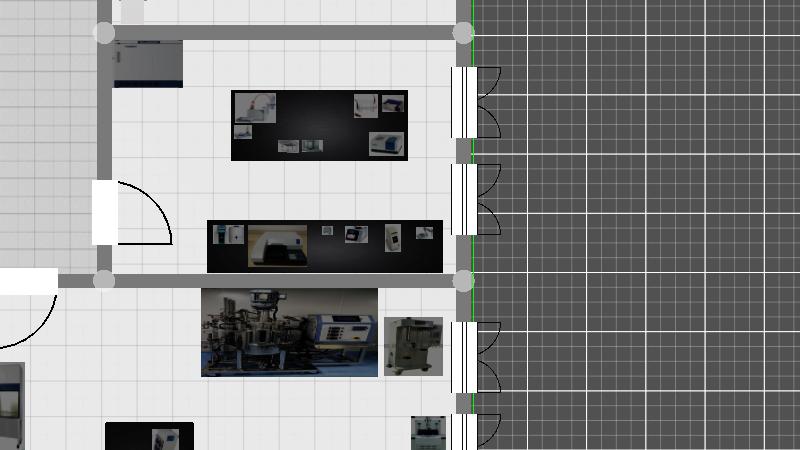The image size is (800, 450).
Task: Select the top-left instrument image on upper bench
Action: click(x=255, y=107)
